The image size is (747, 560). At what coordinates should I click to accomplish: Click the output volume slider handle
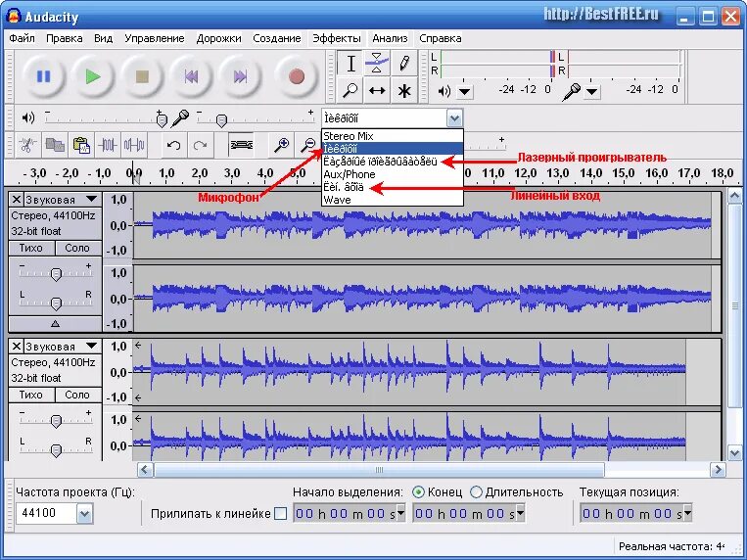point(162,120)
